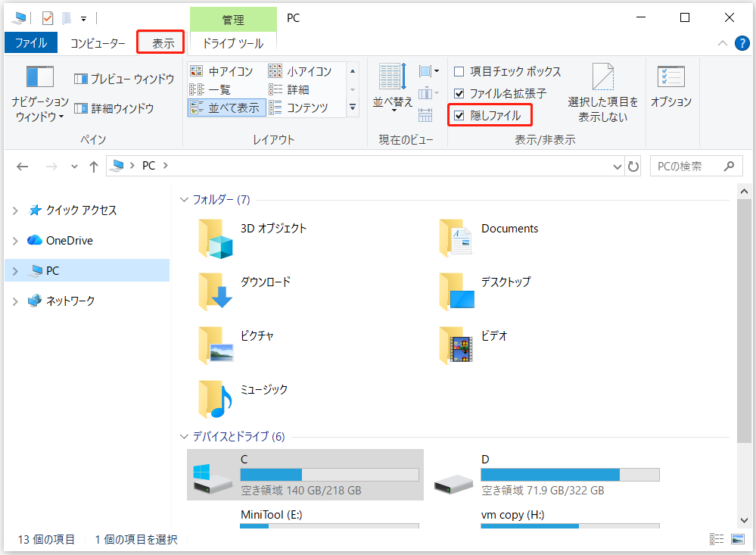Click the add columns icon
The height and width of the screenshot is (555, 756).
(x=428, y=93)
